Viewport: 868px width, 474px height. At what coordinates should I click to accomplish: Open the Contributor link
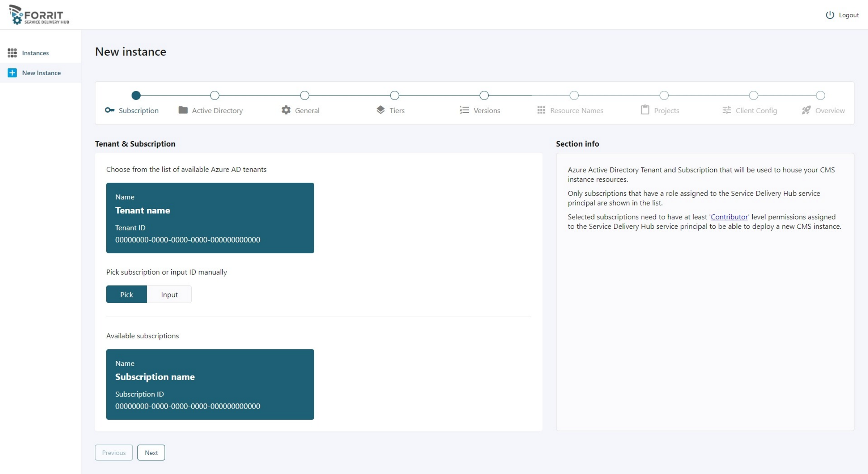(x=729, y=217)
